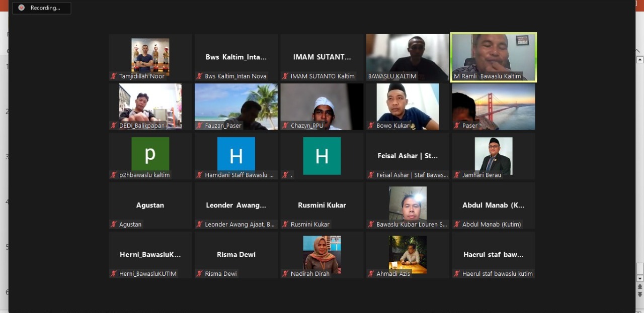Click muted microphone icon next to DEDi_Balikpapan
The image size is (644, 313).
click(x=114, y=126)
